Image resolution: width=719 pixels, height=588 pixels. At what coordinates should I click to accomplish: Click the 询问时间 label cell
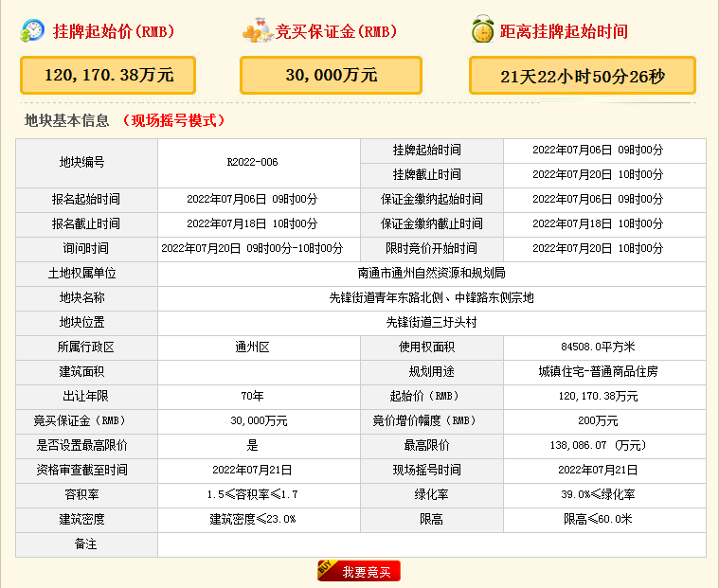[86, 249]
